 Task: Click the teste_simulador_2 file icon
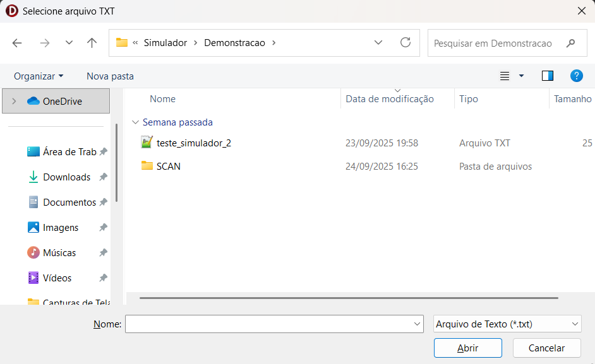147,143
